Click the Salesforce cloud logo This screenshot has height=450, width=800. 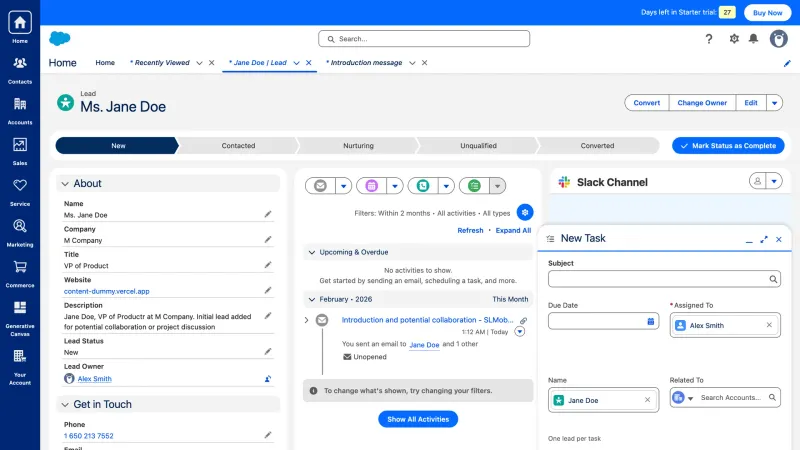coord(60,38)
